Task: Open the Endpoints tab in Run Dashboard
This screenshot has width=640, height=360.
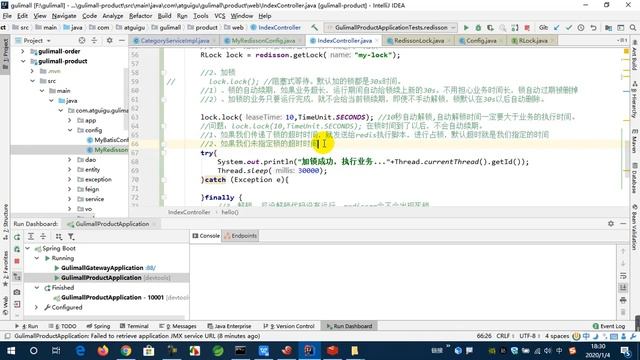Action: pyautogui.click(x=240, y=236)
